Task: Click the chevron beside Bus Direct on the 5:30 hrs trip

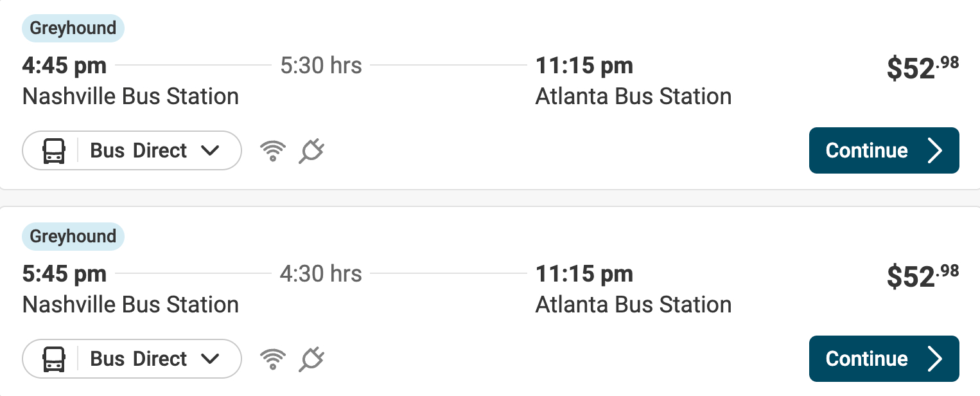Action: pos(210,151)
